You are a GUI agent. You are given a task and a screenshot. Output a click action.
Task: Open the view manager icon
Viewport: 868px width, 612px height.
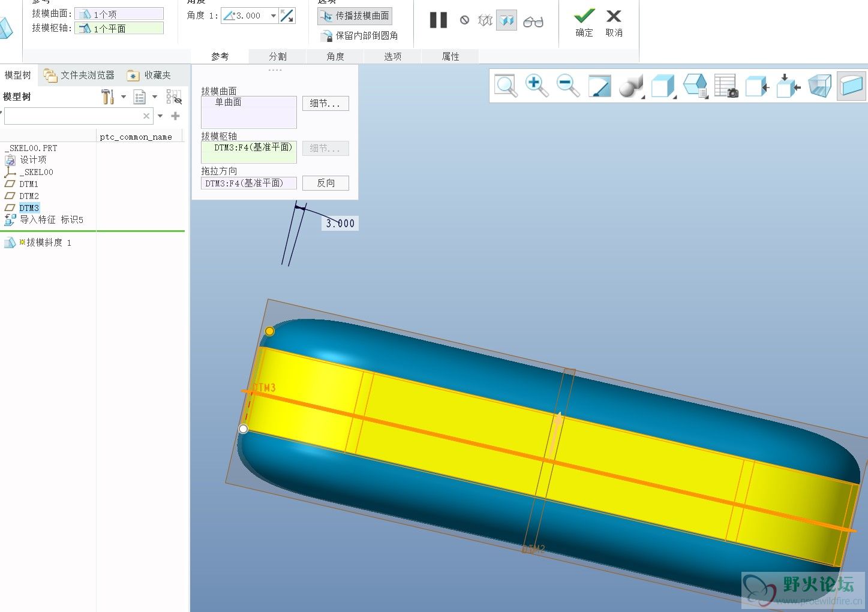695,86
